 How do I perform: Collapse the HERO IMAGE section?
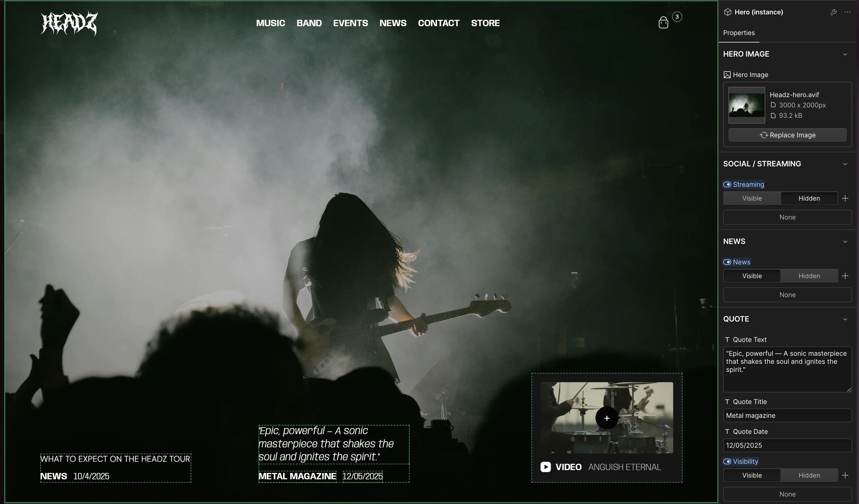pos(845,54)
